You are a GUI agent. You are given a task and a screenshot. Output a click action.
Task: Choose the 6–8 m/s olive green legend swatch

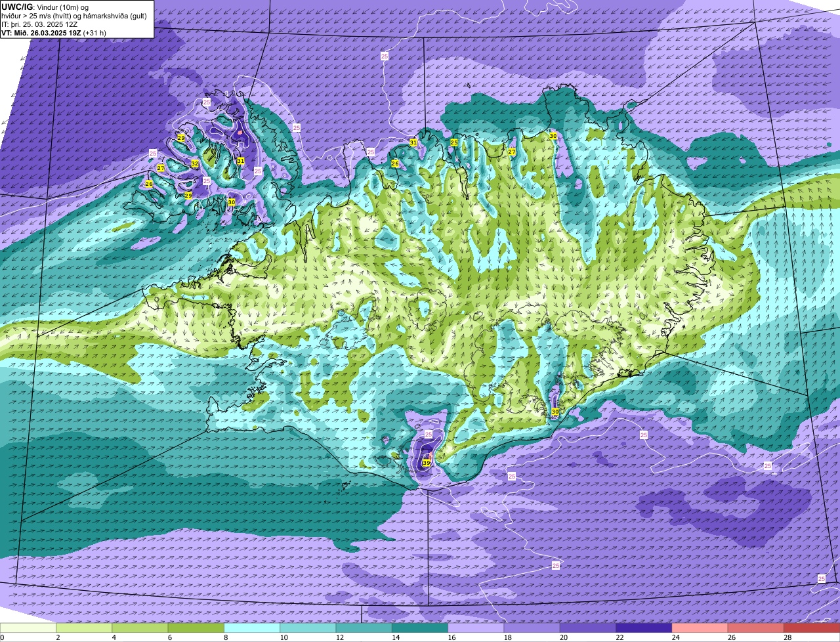196,628
